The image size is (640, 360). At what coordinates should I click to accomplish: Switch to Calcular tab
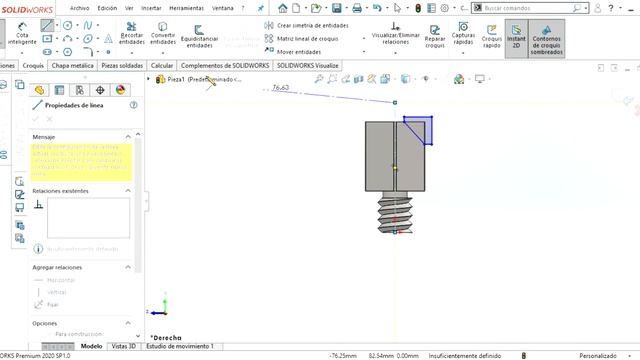click(x=162, y=65)
